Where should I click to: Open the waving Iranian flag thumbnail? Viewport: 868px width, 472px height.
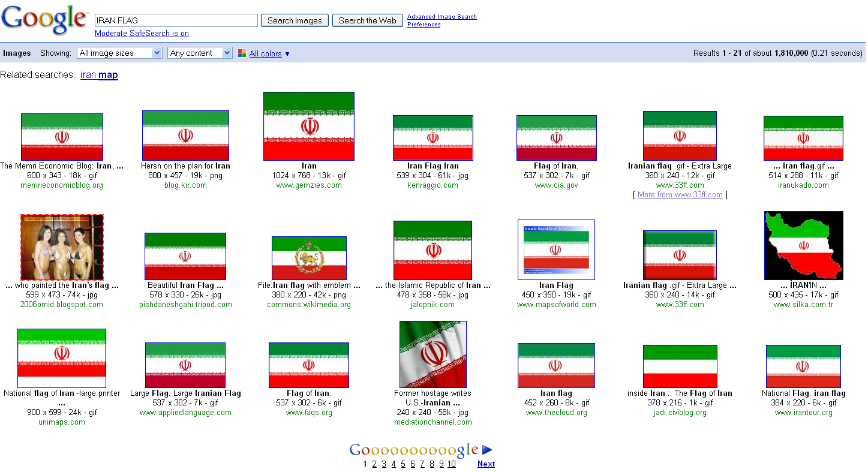point(433,354)
